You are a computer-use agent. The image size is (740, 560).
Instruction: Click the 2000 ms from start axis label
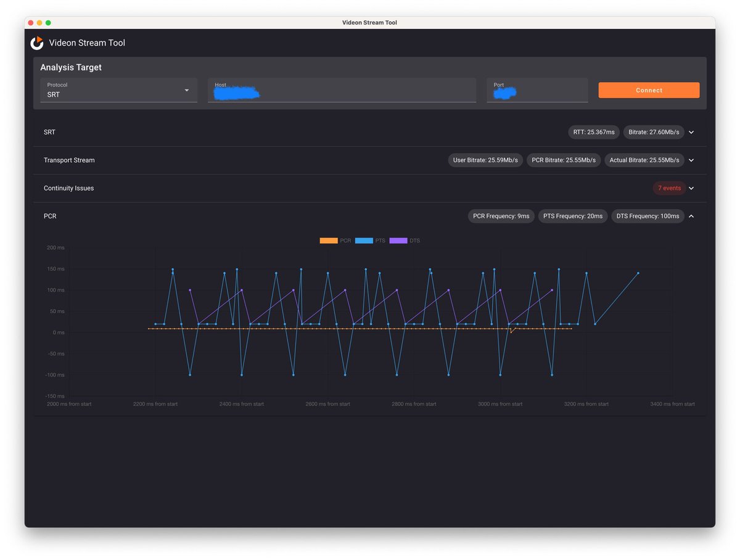(x=69, y=404)
